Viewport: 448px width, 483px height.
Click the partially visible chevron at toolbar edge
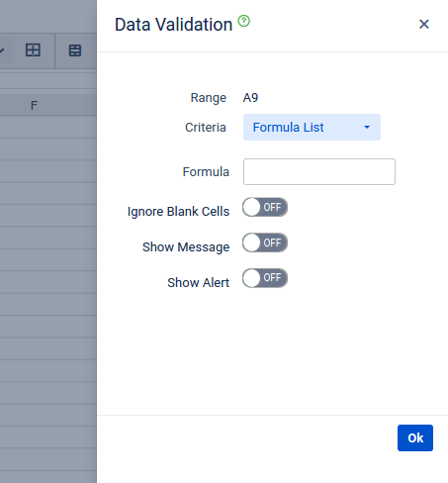(x=2, y=50)
